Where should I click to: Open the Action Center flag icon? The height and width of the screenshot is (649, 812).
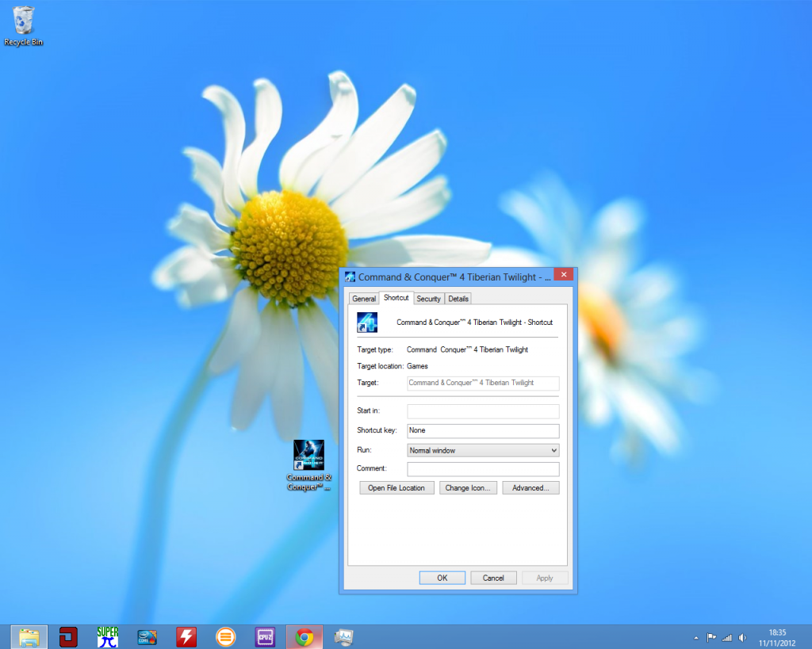[711, 638]
